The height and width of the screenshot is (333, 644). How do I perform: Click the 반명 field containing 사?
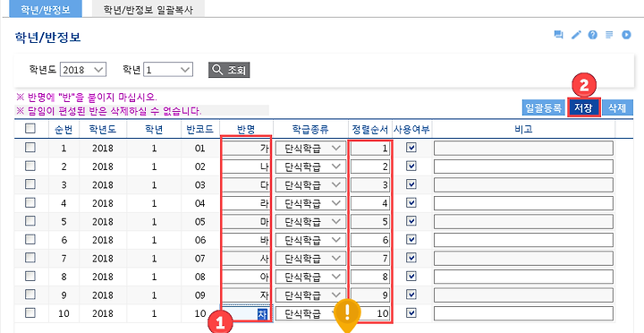coord(246,259)
